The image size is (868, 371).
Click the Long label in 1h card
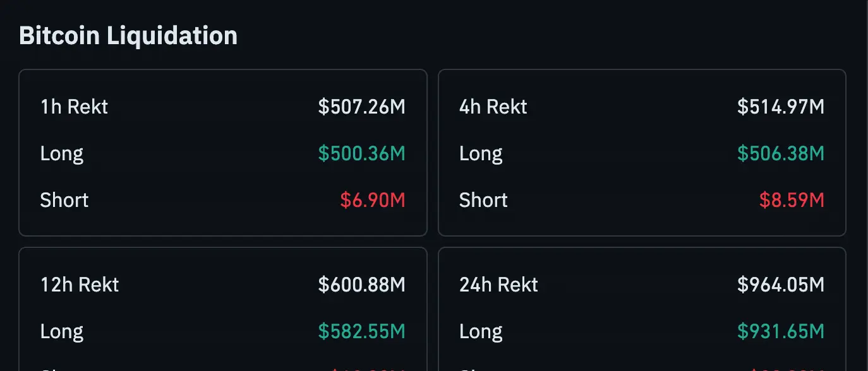(x=62, y=154)
